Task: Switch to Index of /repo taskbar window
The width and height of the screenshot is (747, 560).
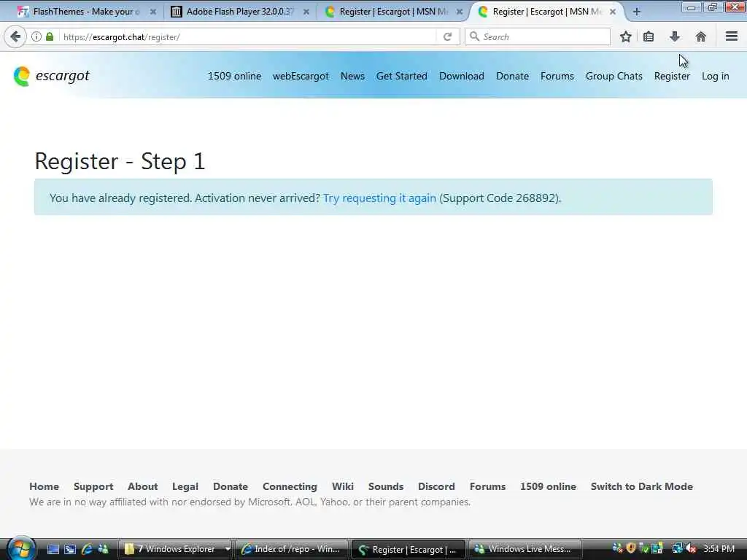Action: tap(290, 549)
